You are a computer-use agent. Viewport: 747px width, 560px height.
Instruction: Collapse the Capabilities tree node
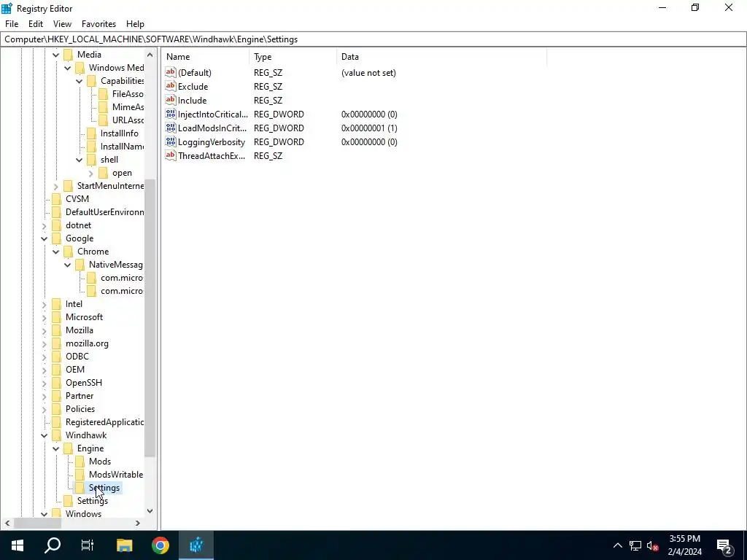[x=79, y=82]
